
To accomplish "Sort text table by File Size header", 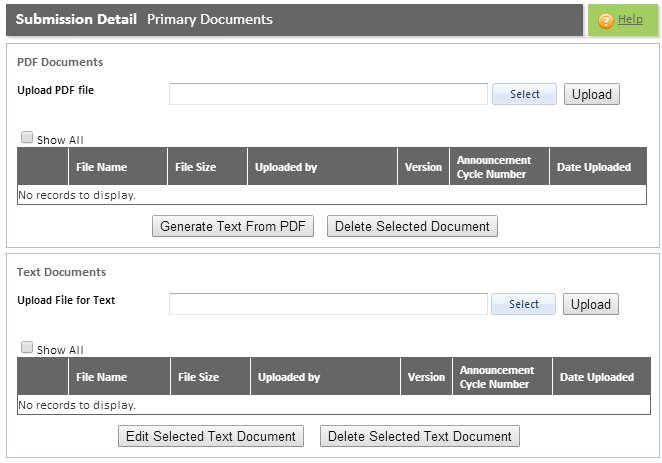I will point(198,377).
